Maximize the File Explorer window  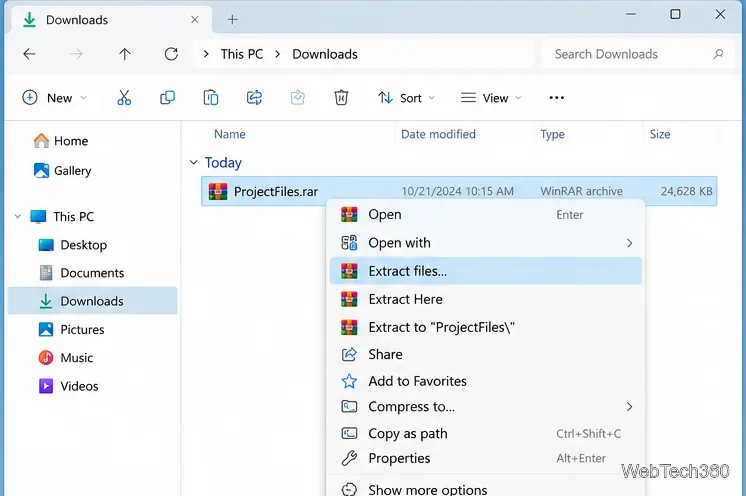click(675, 14)
